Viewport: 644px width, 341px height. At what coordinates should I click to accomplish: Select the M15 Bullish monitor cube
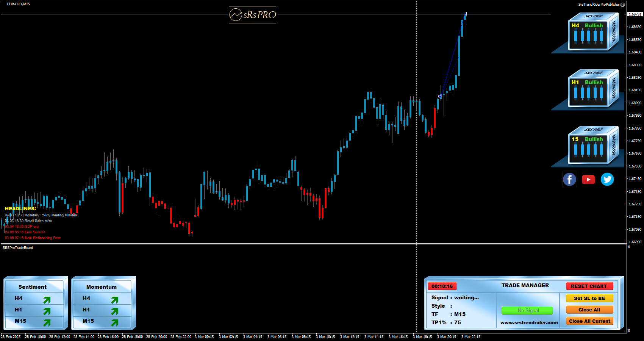coord(590,147)
